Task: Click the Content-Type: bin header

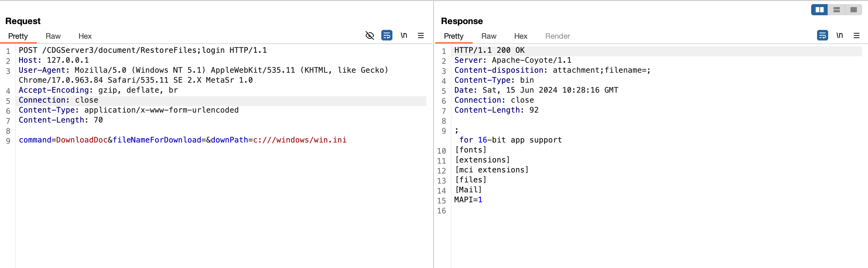Action: pyautogui.click(x=494, y=80)
